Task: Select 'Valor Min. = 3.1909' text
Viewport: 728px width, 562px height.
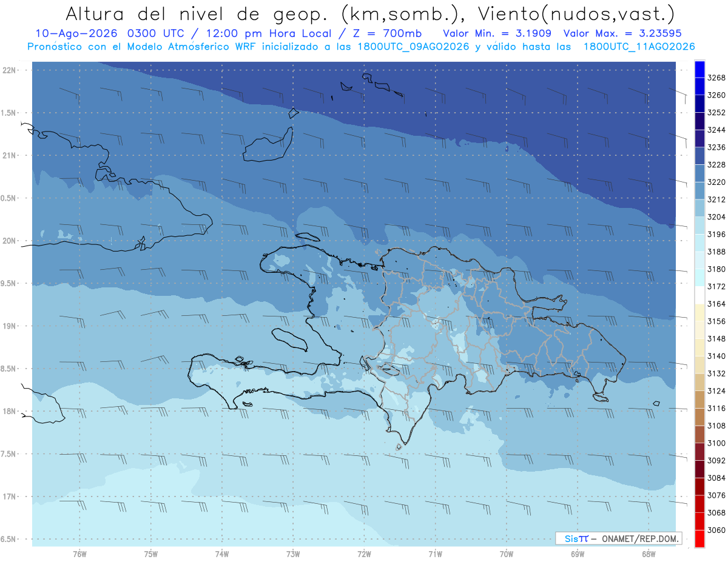Action: [497, 33]
